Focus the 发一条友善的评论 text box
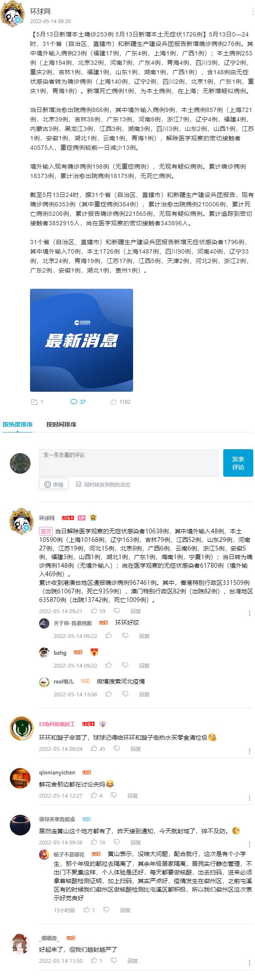This screenshot has width=255, height=980. tap(129, 463)
